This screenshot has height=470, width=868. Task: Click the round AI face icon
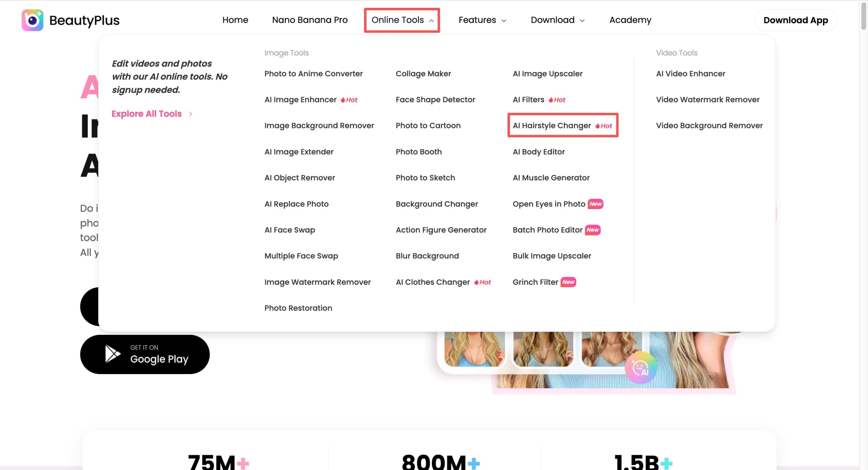[640, 368]
